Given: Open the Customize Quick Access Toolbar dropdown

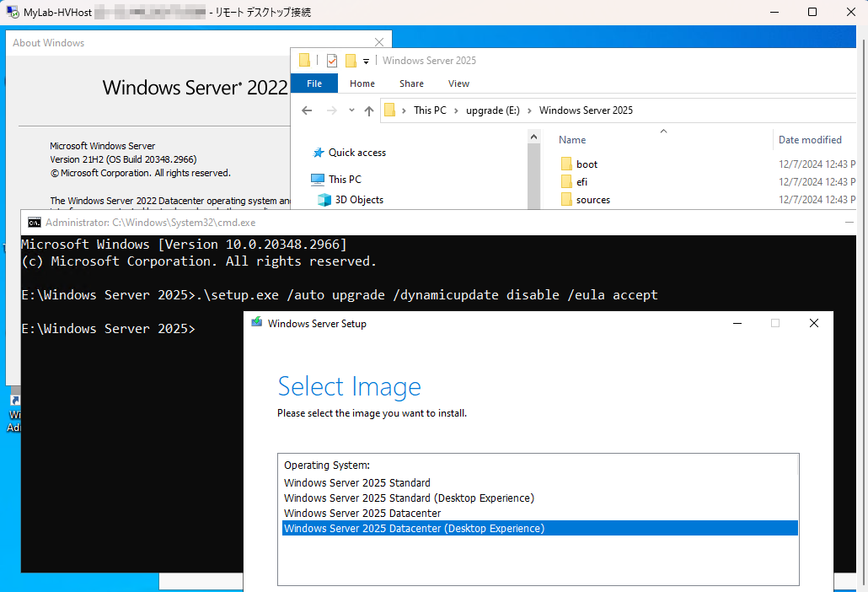Looking at the screenshot, I should point(365,61).
